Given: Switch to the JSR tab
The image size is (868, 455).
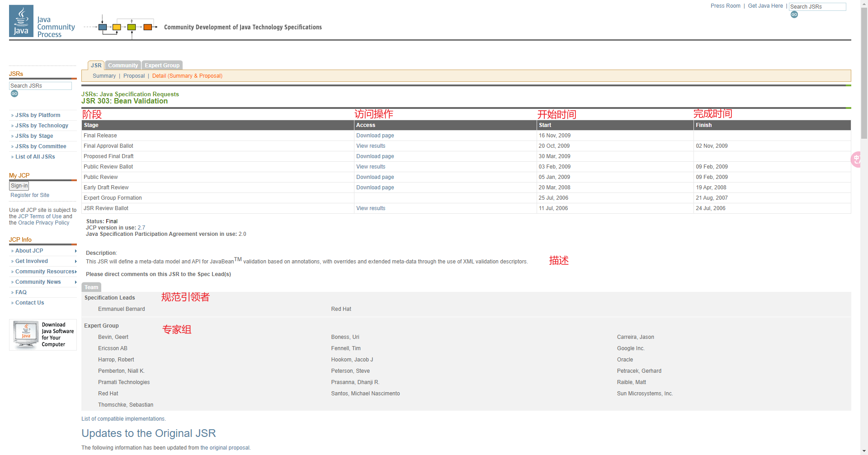Looking at the screenshot, I should (96, 65).
